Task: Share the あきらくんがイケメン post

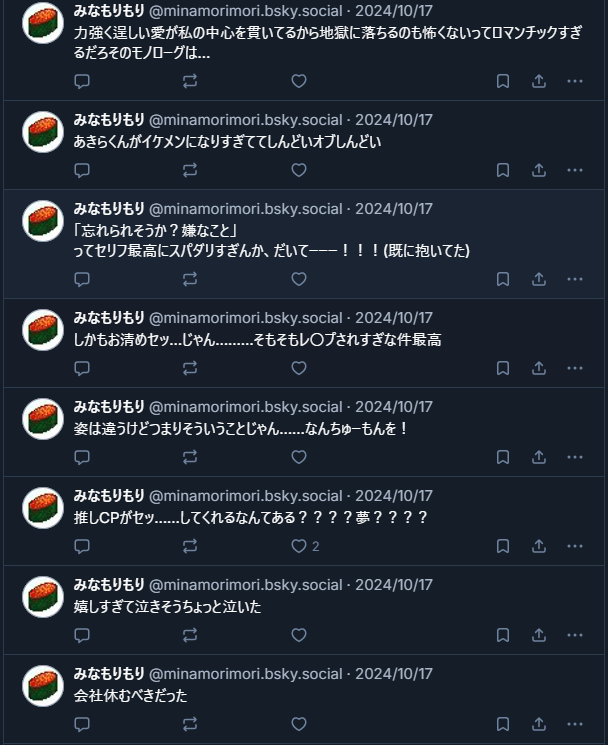Action: 539,170
